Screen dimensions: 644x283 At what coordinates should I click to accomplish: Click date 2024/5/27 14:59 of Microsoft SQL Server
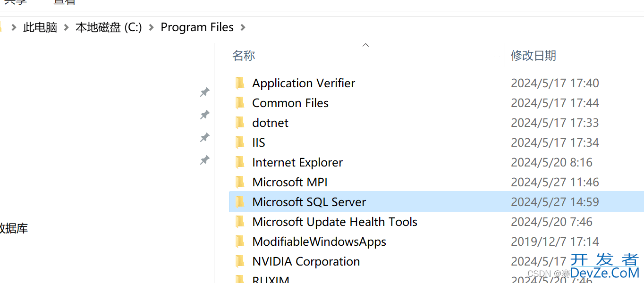555,202
